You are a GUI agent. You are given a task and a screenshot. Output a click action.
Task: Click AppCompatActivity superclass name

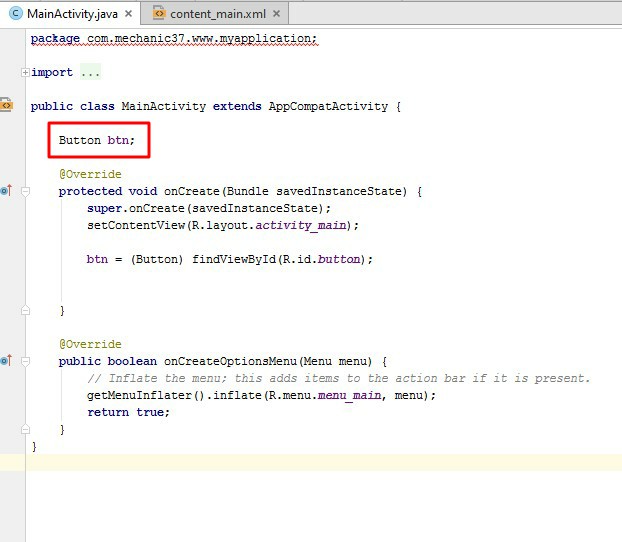click(x=328, y=106)
